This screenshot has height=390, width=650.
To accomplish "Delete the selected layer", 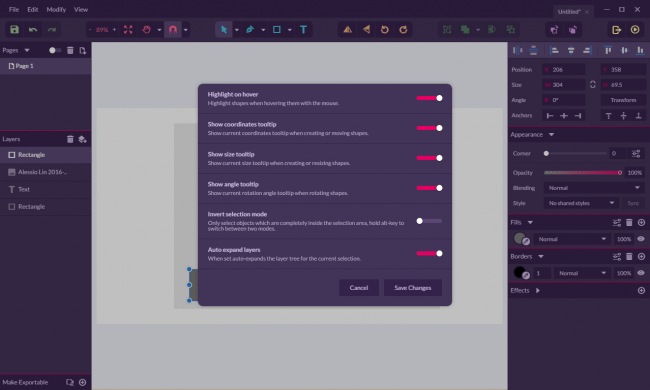I will point(70,139).
